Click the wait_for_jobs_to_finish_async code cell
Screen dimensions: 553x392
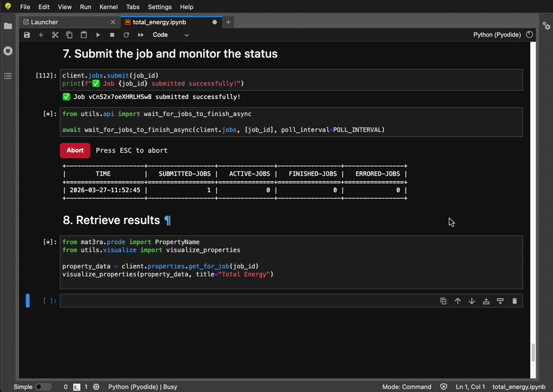pyautogui.click(x=291, y=122)
